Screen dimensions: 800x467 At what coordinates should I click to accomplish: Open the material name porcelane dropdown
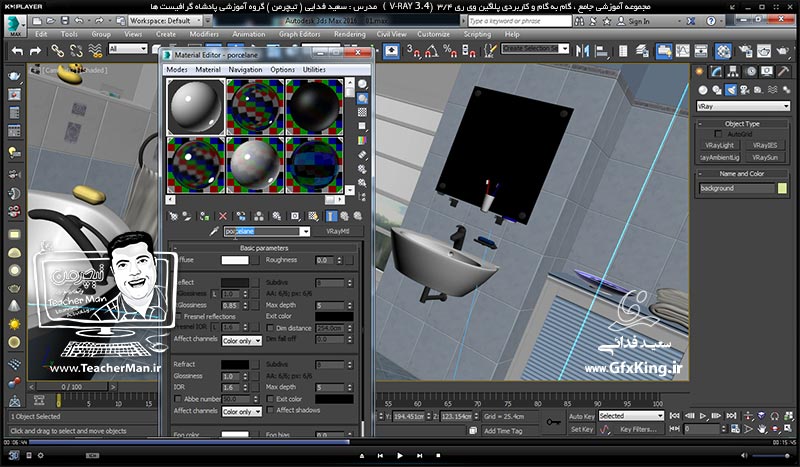(305, 232)
